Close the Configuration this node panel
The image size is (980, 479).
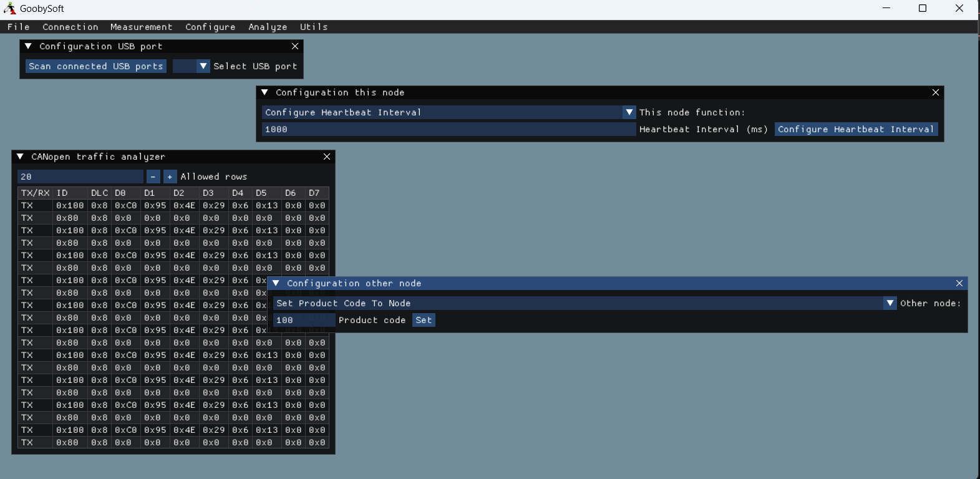pos(936,92)
